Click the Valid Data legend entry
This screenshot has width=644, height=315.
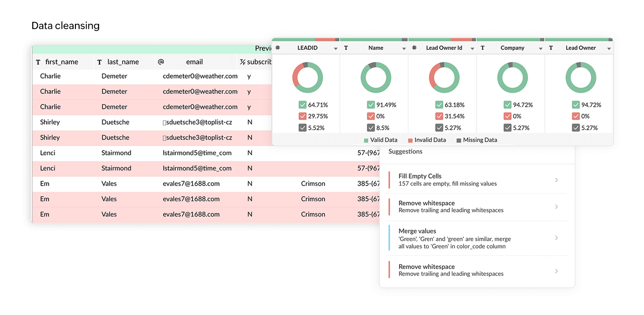(x=381, y=140)
